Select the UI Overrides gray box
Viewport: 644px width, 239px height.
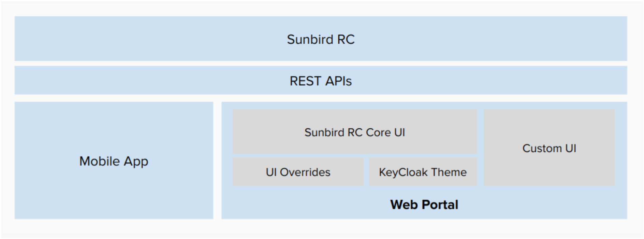(x=298, y=172)
